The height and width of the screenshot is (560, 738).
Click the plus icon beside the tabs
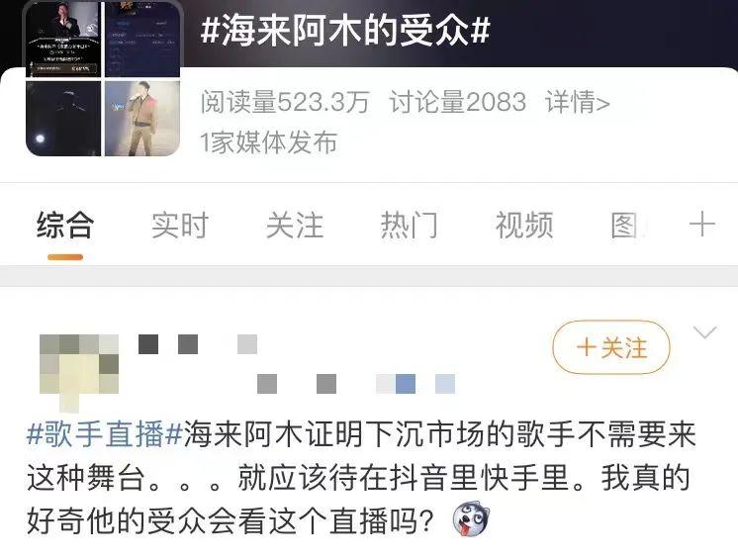pyautogui.click(x=701, y=224)
